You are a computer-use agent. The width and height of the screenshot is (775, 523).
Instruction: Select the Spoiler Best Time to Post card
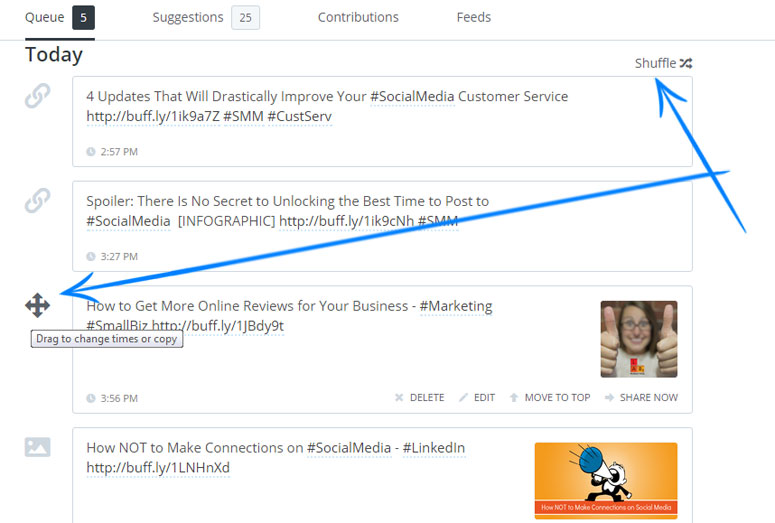[x=382, y=226]
